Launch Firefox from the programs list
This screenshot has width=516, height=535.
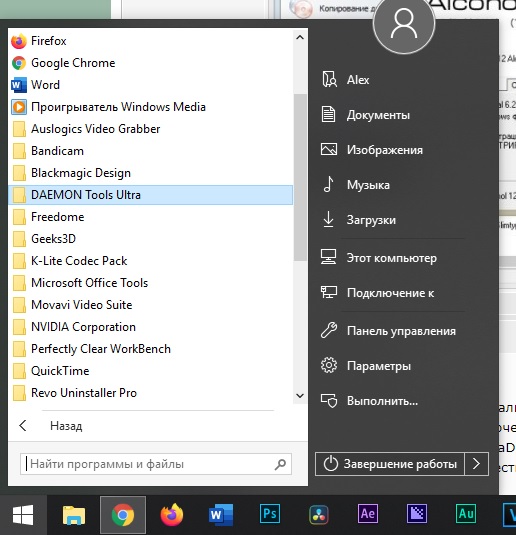pyautogui.click(x=150, y=41)
